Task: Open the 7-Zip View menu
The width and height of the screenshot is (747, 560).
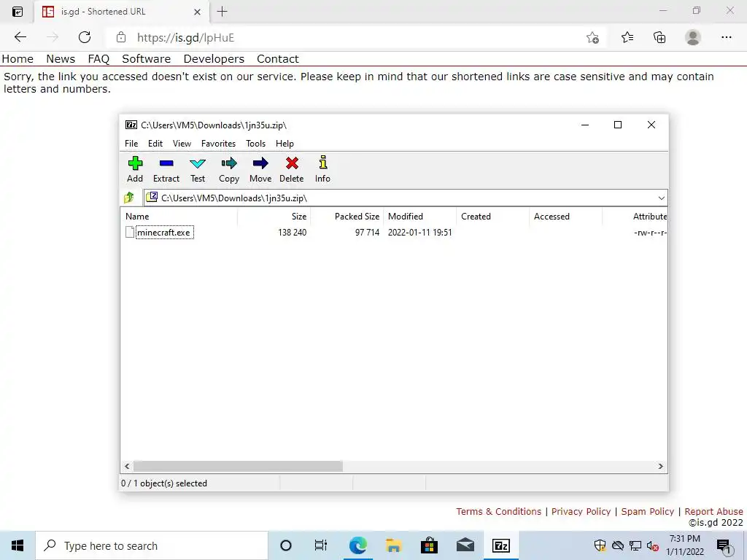Action: pyautogui.click(x=182, y=144)
